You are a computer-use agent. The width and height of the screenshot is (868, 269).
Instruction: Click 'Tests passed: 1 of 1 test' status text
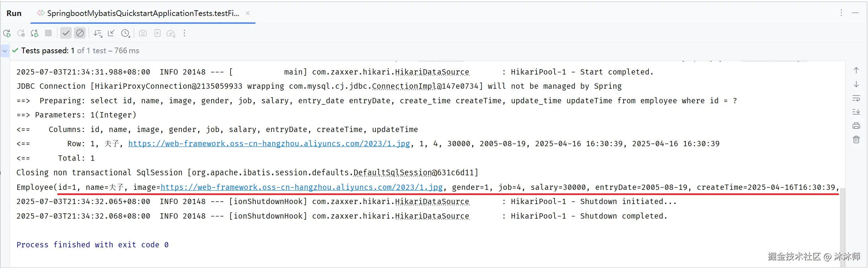coord(64,51)
